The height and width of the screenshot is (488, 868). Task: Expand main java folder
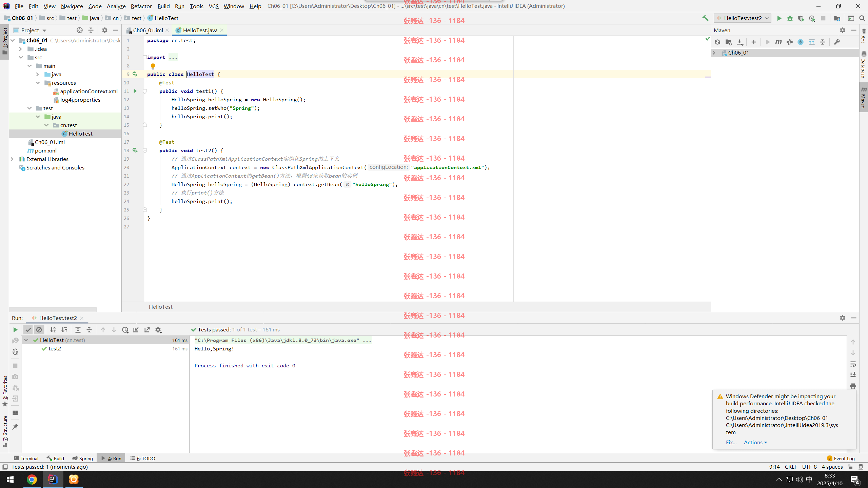coord(38,74)
